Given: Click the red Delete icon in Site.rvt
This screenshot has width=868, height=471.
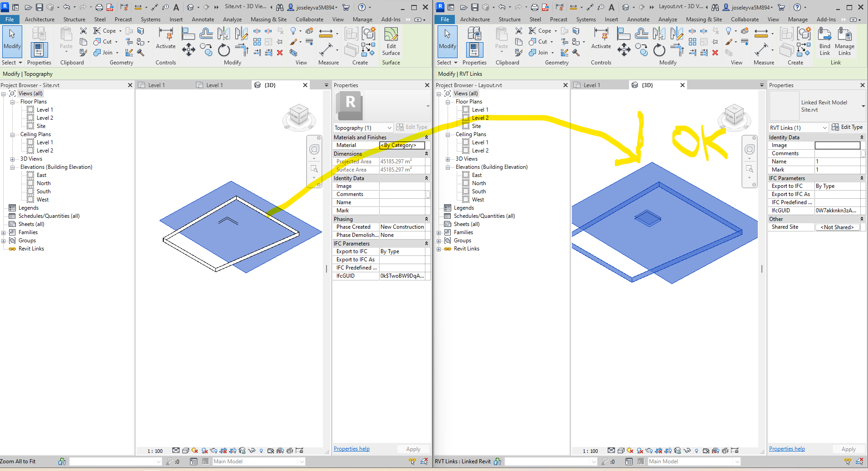Looking at the screenshot, I should coord(280,53).
